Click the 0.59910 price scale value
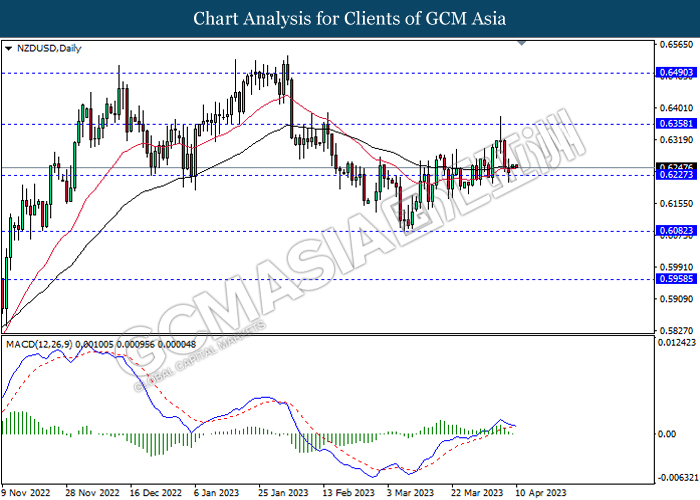700x500 pixels. 676,267
